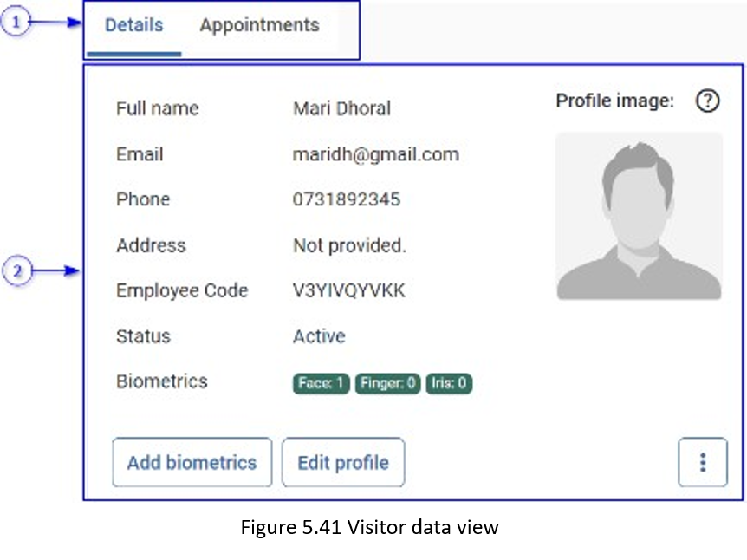
Task: Click the numbered callout circle 1
Action: 16,23
